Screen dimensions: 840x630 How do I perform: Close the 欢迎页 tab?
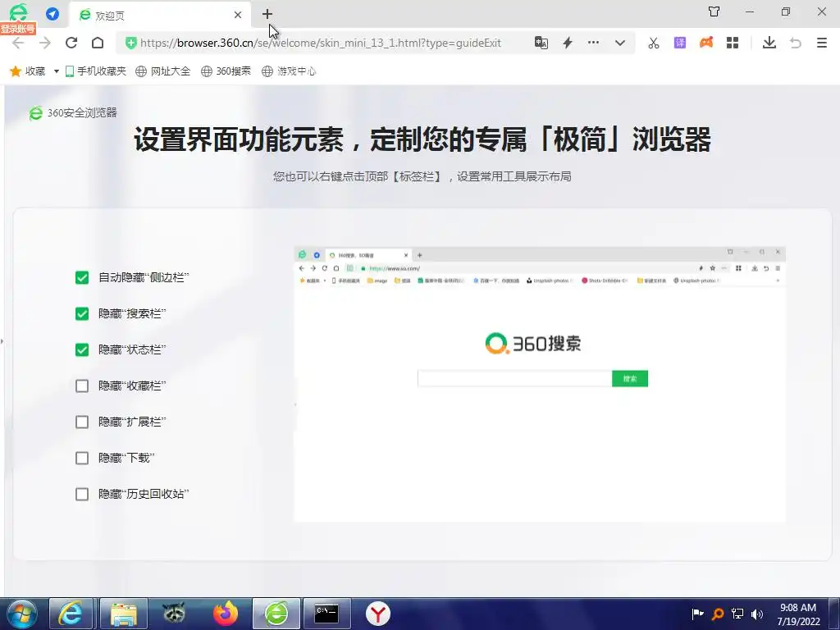click(x=238, y=15)
